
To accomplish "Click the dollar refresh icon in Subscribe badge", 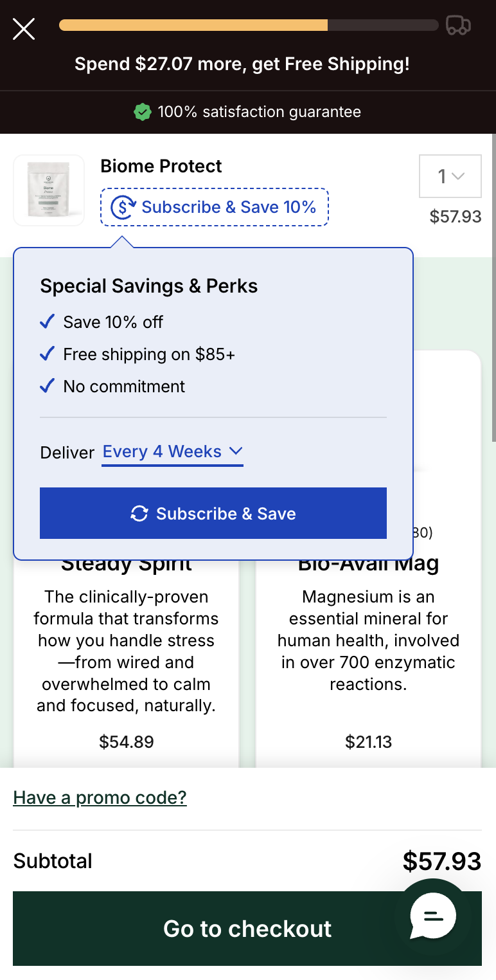I will point(123,207).
